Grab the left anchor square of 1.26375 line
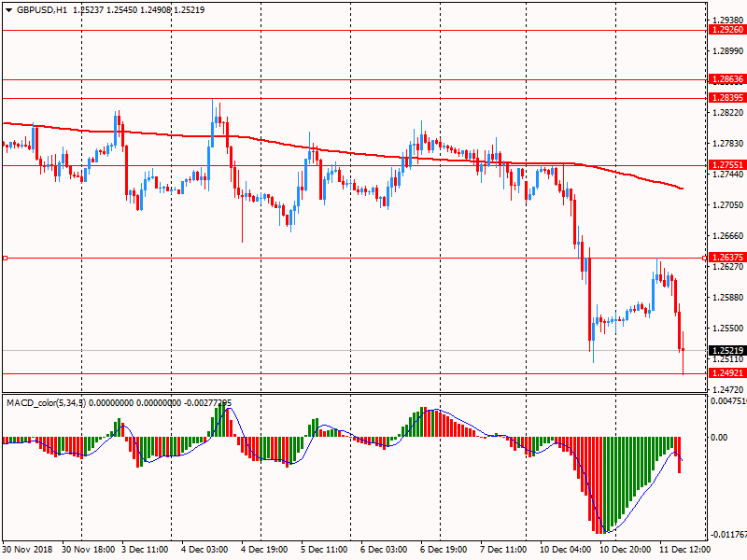747x560 pixels. [5, 258]
